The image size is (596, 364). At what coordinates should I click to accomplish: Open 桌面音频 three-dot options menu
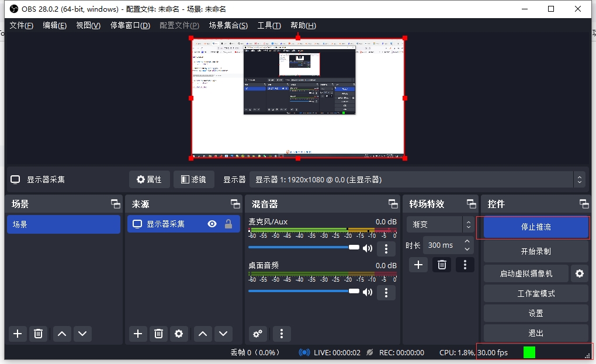click(386, 292)
